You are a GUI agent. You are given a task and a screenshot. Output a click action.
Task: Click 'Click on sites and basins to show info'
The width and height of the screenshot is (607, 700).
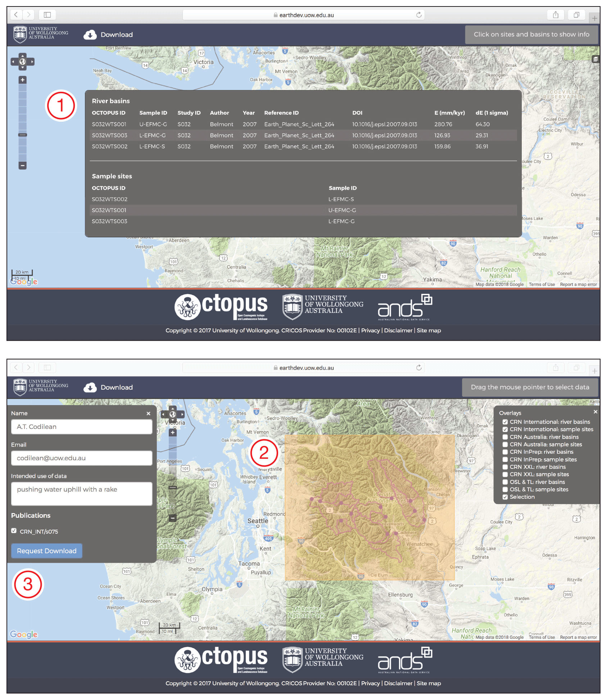(x=531, y=35)
